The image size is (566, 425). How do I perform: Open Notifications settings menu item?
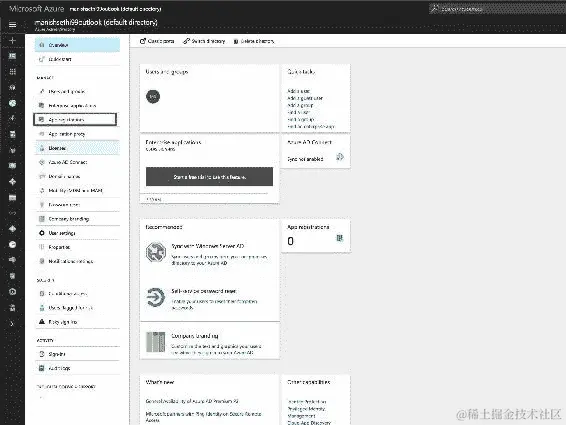tap(77, 261)
